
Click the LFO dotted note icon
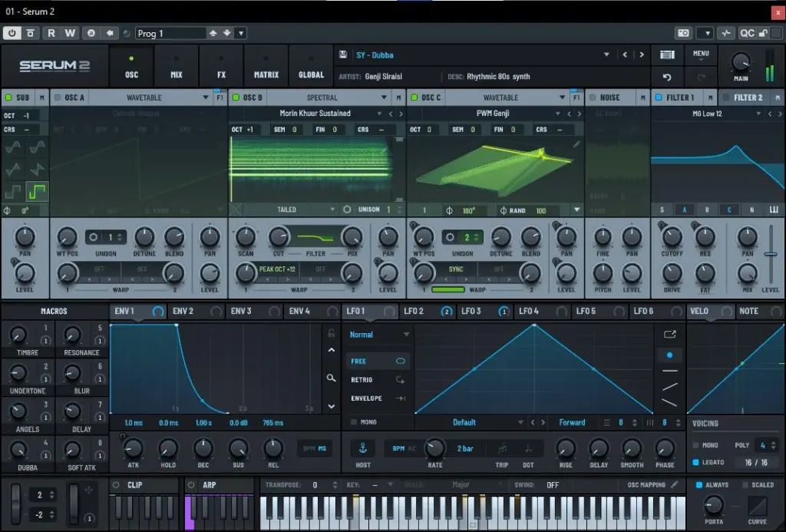528,448
